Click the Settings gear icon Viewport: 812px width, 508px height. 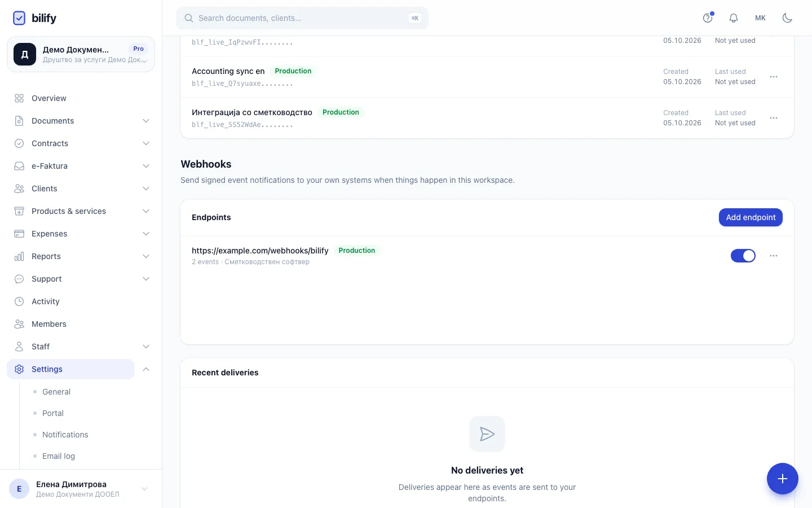pos(19,369)
